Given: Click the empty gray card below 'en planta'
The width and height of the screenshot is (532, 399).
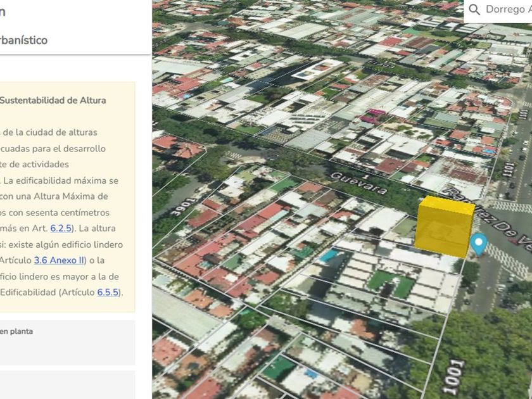Looking at the screenshot, I should 63,384.
